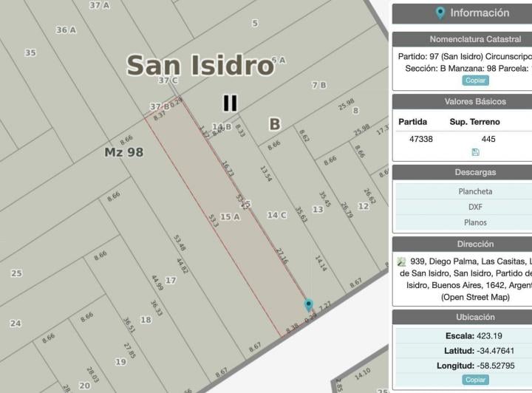Click the Partida value 47338

click(x=420, y=139)
